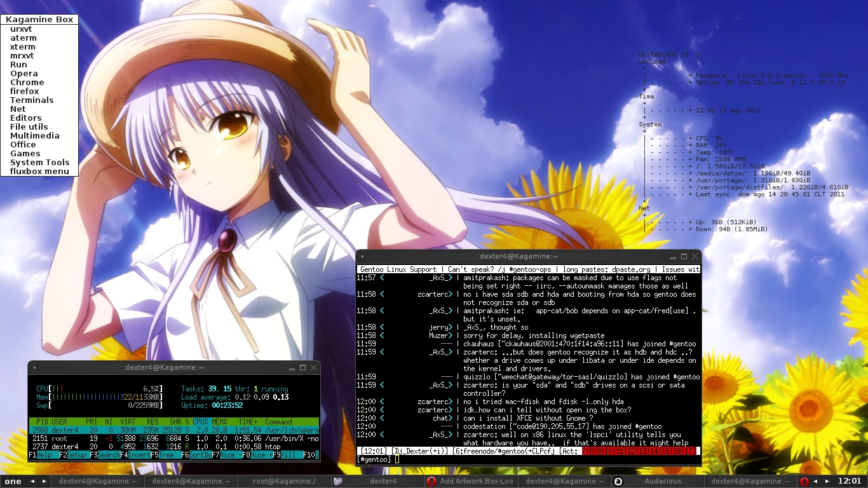Expand the Multimedia submenu
Screen dimensions: 868x488
coord(39,136)
